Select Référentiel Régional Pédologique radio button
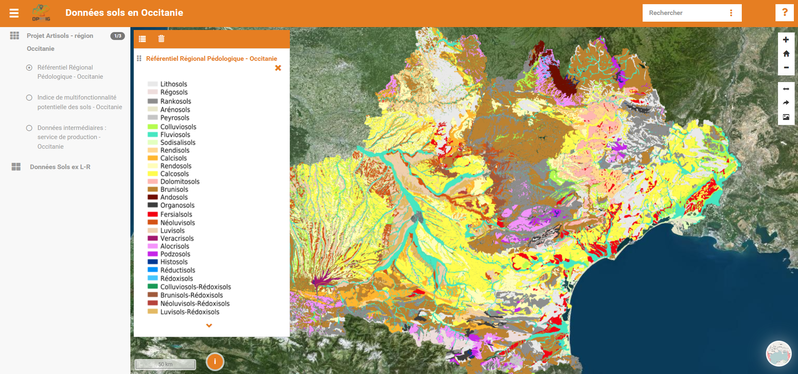 (29, 67)
